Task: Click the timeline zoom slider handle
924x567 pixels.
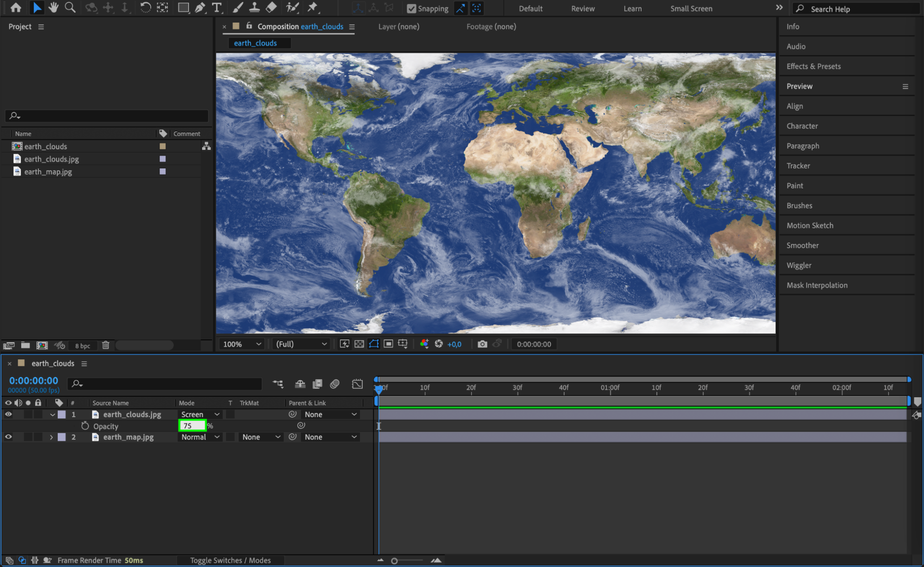Action: (x=394, y=561)
